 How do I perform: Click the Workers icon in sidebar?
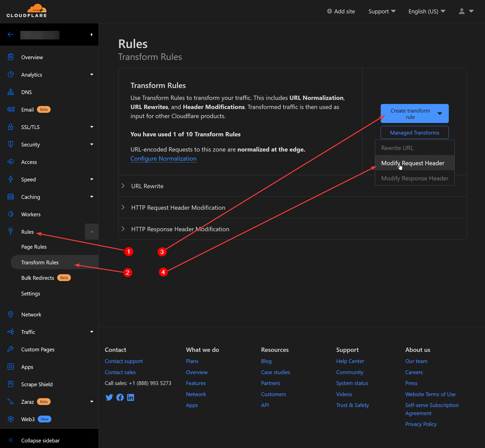pyautogui.click(x=11, y=214)
